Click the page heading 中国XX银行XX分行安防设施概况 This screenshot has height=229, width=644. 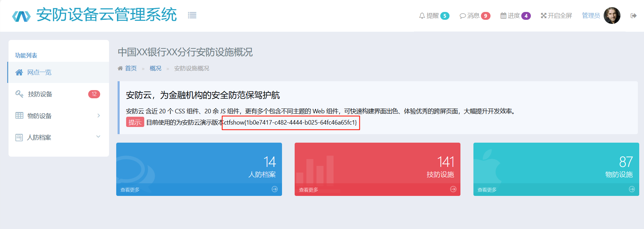pyautogui.click(x=185, y=52)
